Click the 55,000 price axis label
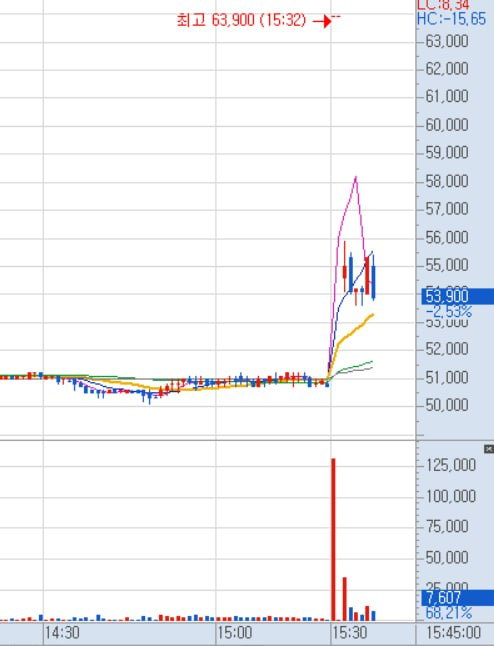The width and height of the screenshot is (494, 646). (447, 265)
